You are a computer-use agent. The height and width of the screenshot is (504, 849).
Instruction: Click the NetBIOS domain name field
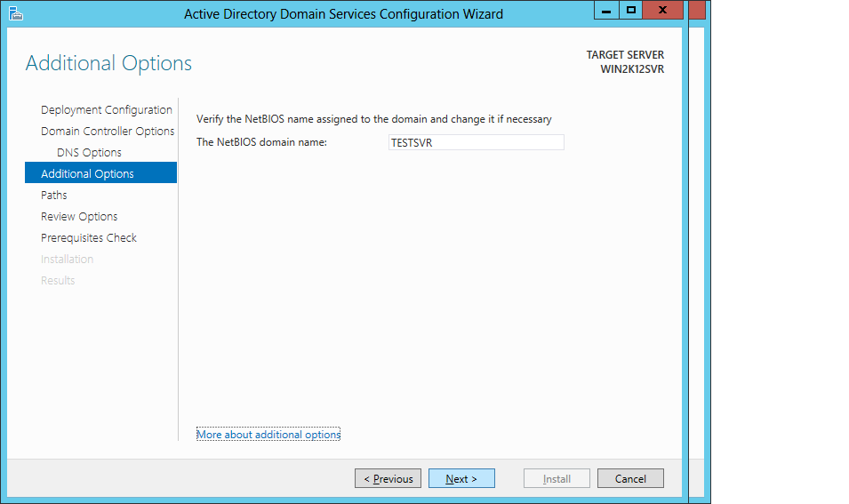click(476, 142)
